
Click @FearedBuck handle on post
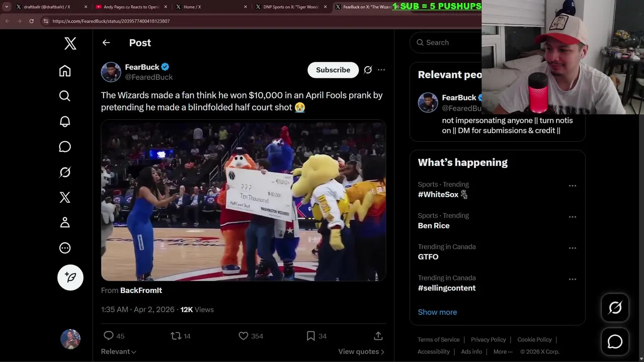click(x=149, y=77)
